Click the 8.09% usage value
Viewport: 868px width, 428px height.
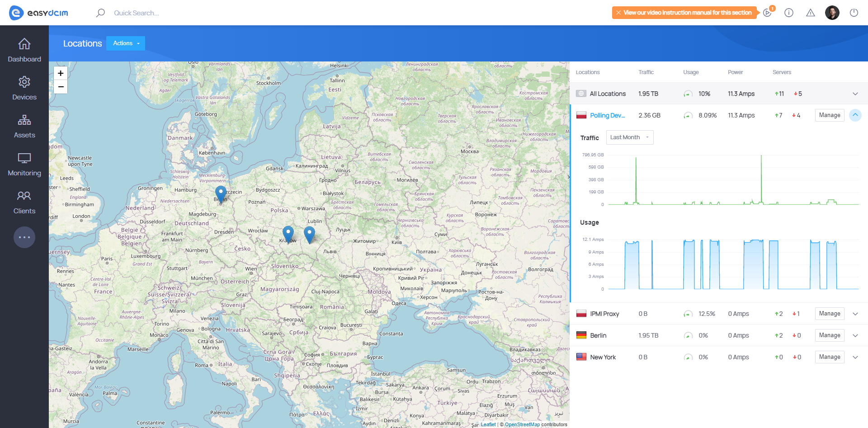708,115
